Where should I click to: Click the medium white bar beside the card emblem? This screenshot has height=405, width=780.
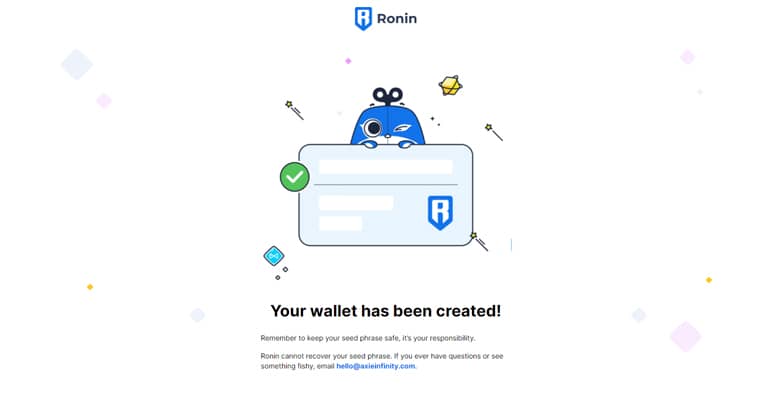[x=356, y=202]
